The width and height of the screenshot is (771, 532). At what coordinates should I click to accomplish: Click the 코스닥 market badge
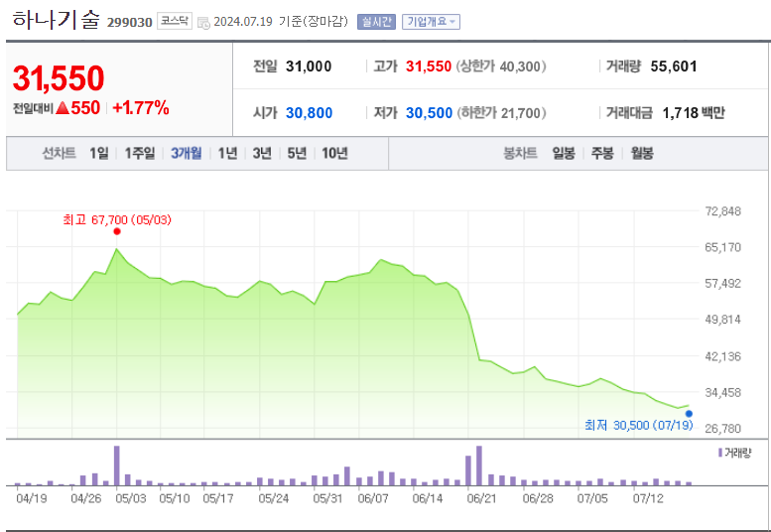[x=176, y=22]
